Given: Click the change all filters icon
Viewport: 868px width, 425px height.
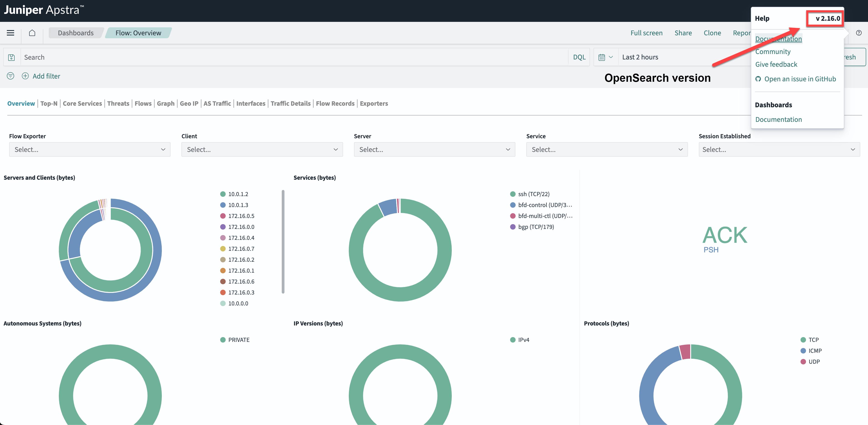Looking at the screenshot, I should point(10,76).
